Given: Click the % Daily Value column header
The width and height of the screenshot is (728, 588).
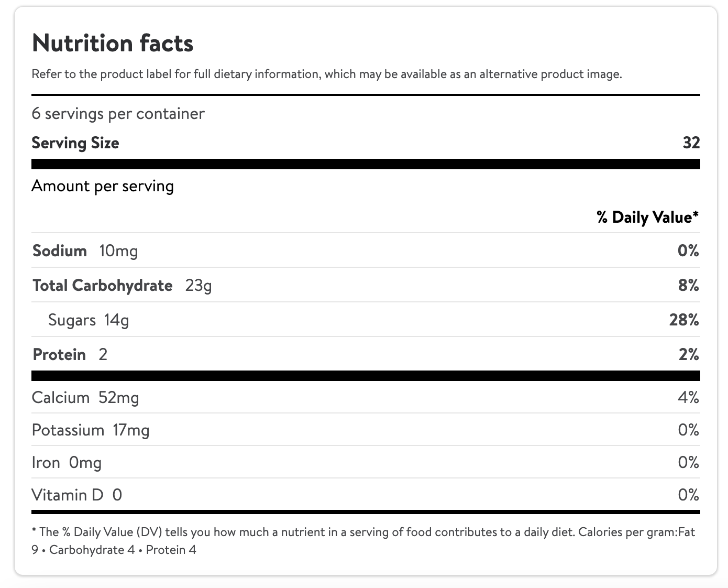Looking at the screenshot, I should coord(647,217).
